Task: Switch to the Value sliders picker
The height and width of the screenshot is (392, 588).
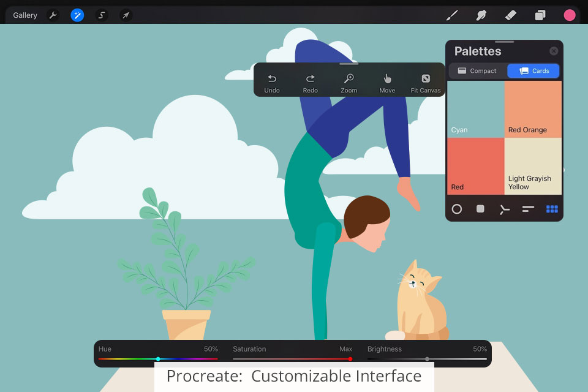Action: pos(528,209)
